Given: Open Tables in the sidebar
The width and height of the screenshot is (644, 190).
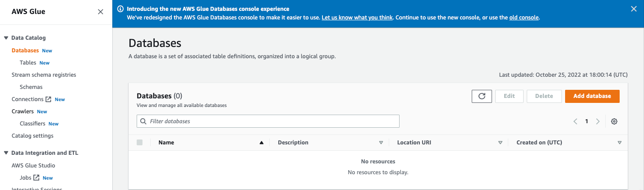Looking at the screenshot, I should [28, 63].
